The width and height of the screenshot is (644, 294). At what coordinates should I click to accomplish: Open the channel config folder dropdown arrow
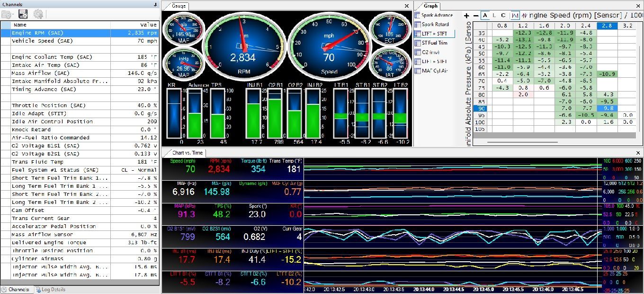coord(12,15)
